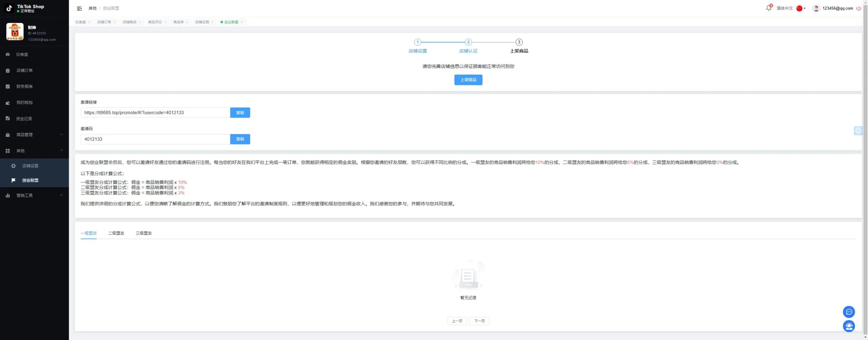Click the red power logout icon
Screen dimensions: 868x340
coord(859,8)
